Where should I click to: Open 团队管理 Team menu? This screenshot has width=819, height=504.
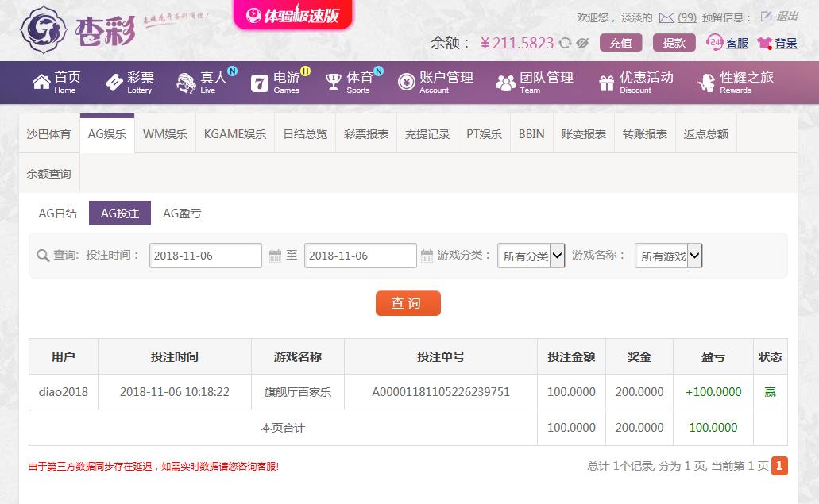535,83
